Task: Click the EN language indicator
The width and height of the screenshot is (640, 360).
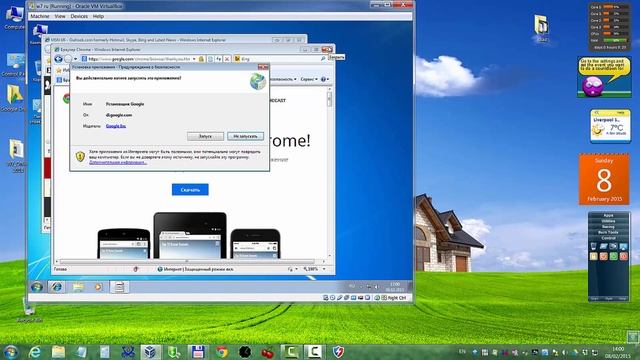Action: (x=462, y=351)
